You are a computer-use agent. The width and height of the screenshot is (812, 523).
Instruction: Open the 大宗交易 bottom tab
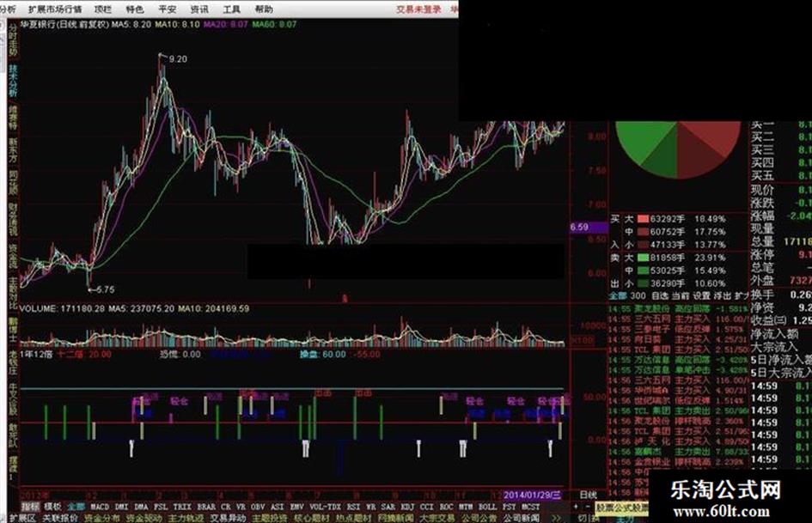437,518
